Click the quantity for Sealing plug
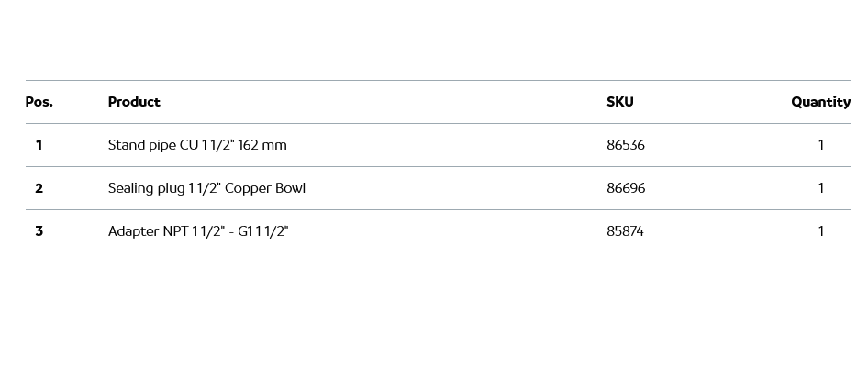The width and height of the screenshot is (868, 382). click(820, 188)
